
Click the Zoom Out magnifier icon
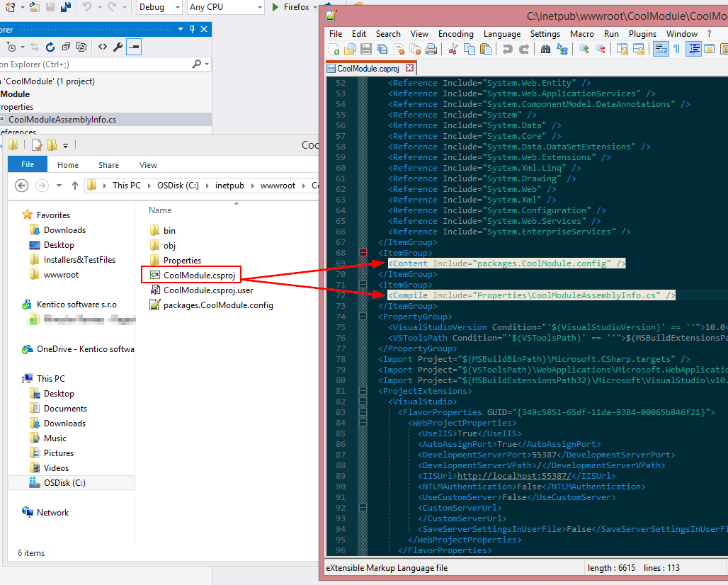tap(601, 49)
